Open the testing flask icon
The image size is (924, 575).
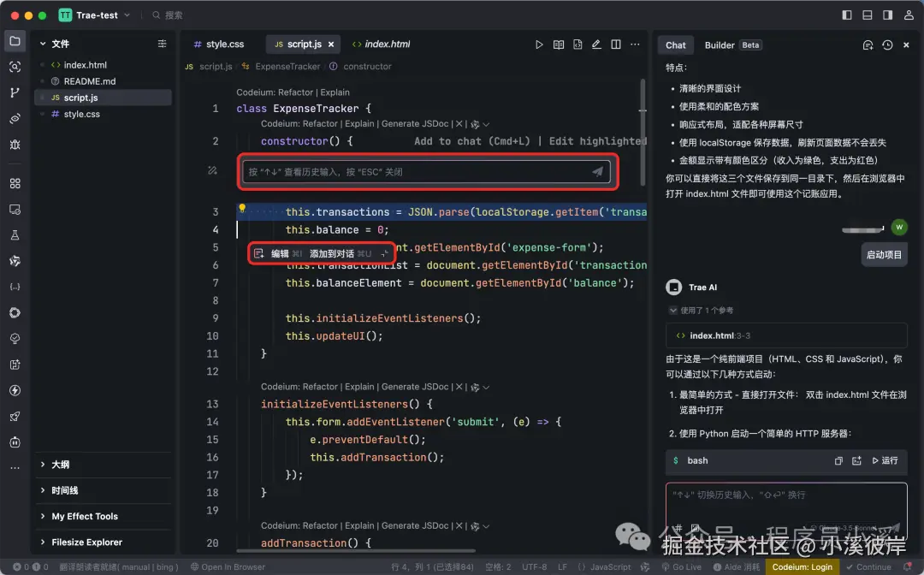coord(15,235)
